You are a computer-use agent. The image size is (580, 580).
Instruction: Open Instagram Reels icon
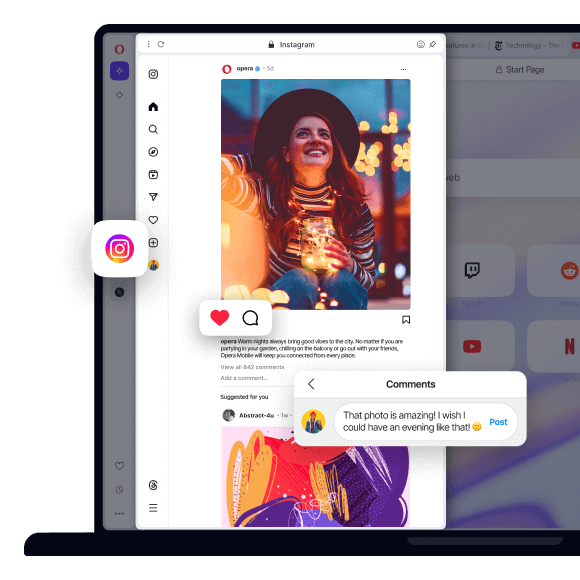click(x=153, y=175)
